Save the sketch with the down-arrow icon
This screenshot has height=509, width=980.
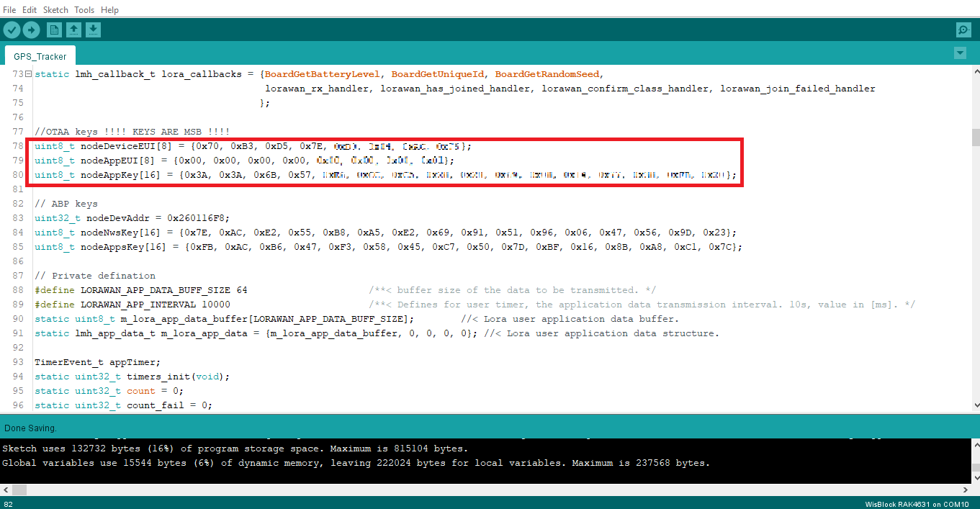tap(93, 30)
